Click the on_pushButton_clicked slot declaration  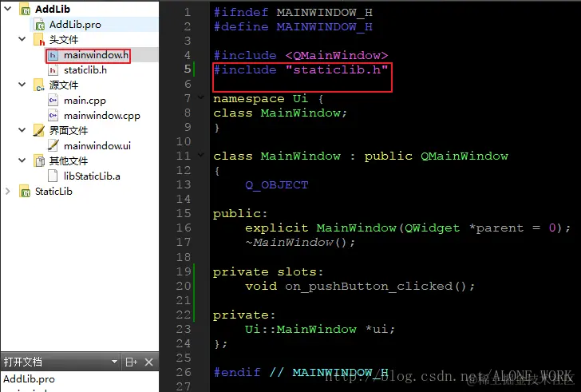pos(359,286)
